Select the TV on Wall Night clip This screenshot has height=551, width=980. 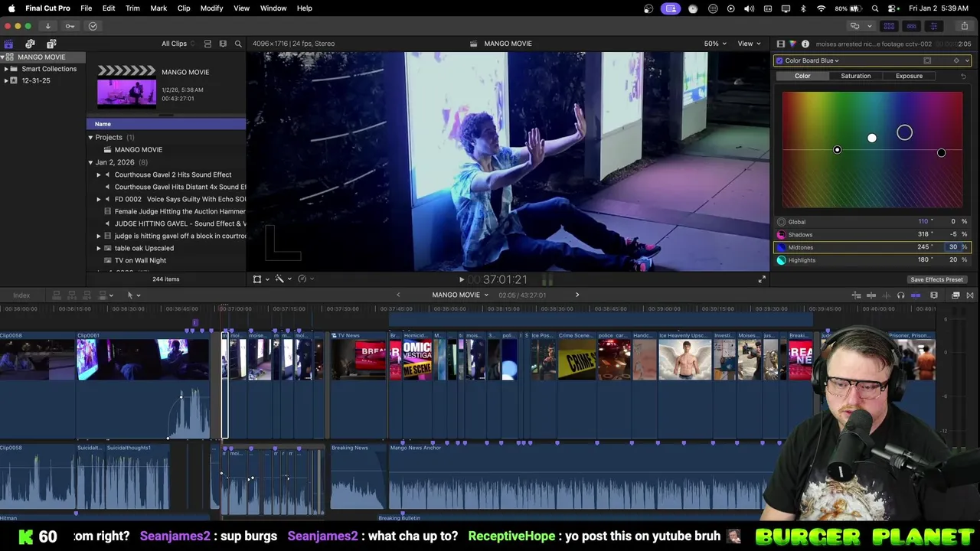[140, 260]
